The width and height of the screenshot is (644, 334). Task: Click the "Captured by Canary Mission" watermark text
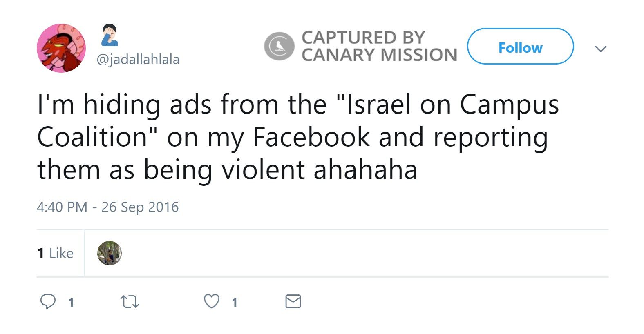(379, 47)
